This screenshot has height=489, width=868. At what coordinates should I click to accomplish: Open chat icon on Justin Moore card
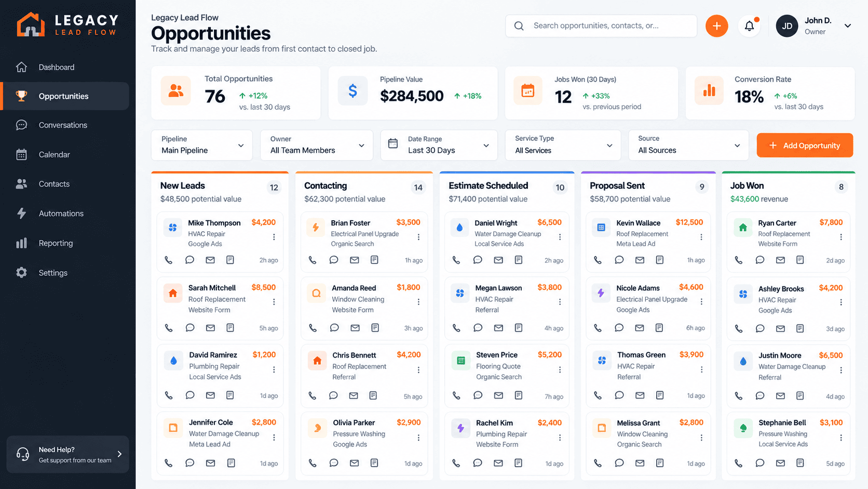point(760,396)
